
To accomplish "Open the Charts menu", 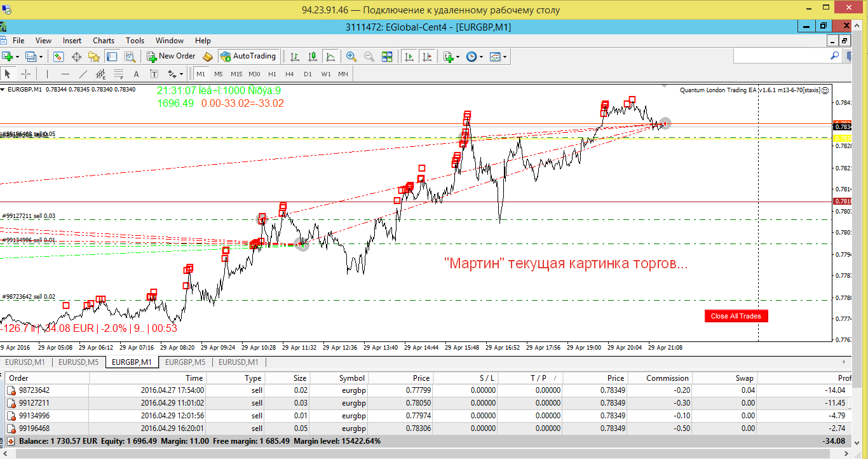I will pos(104,40).
